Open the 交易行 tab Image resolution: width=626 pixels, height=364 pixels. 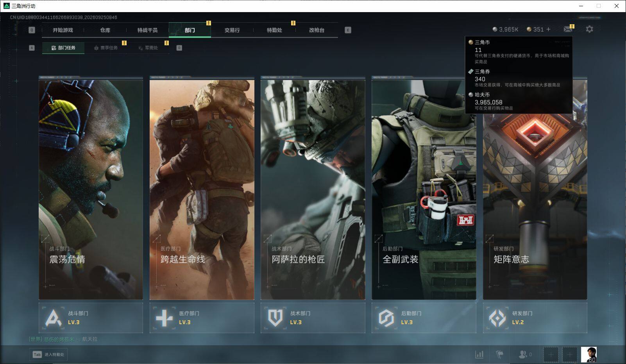tap(232, 30)
